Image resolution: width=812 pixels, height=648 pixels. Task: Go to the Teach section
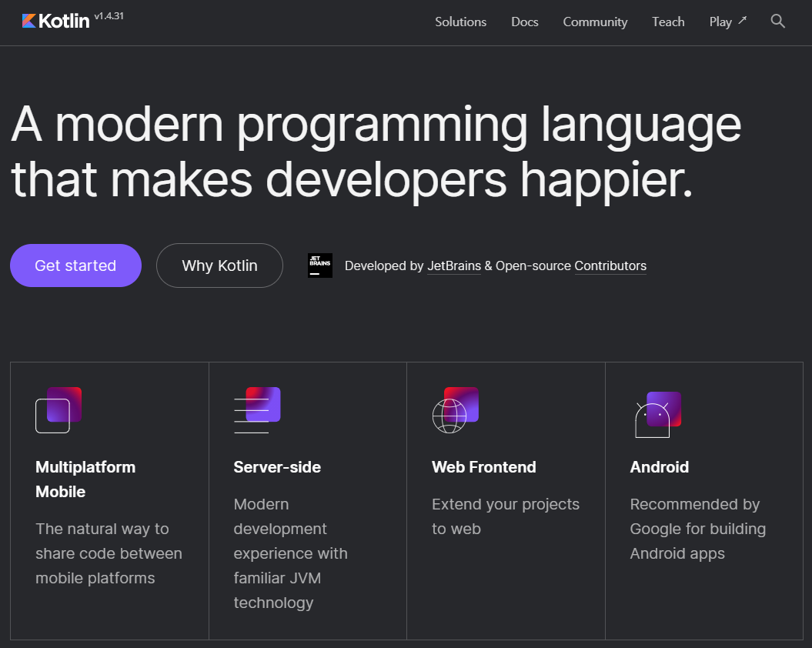tap(668, 22)
